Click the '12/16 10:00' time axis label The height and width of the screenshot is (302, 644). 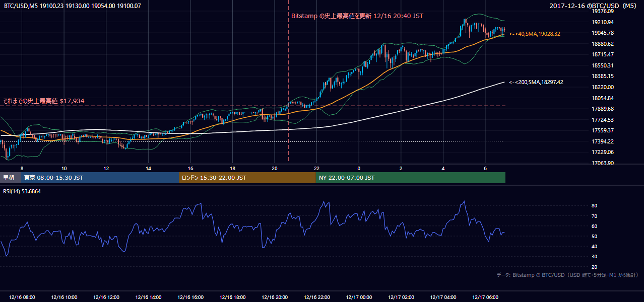point(64,297)
